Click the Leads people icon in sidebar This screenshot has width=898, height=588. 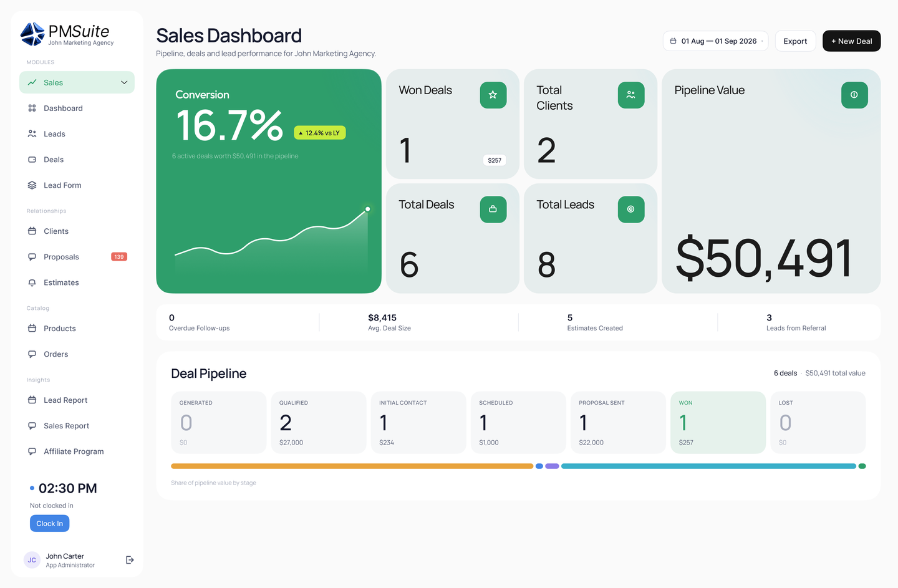[32, 134]
